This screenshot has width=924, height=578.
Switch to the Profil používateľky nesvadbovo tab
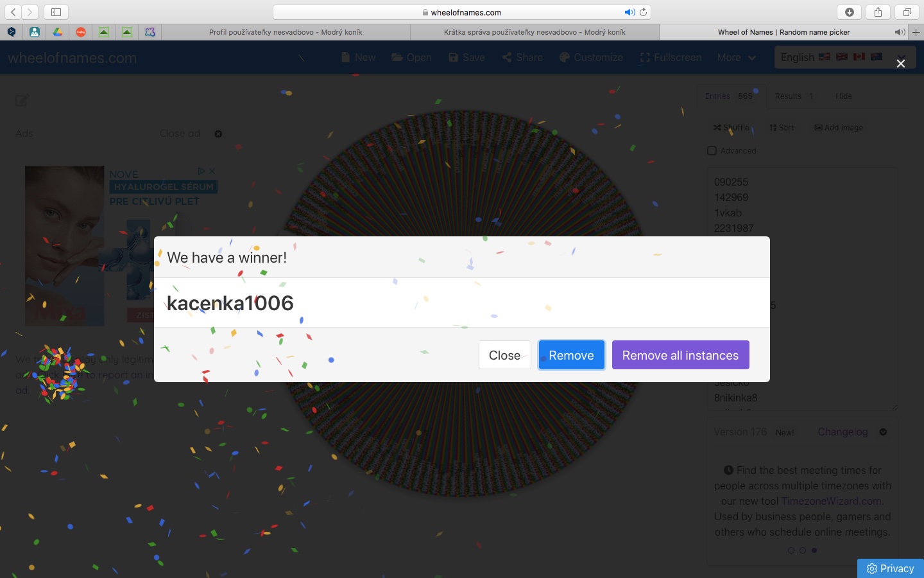[x=286, y=32]
